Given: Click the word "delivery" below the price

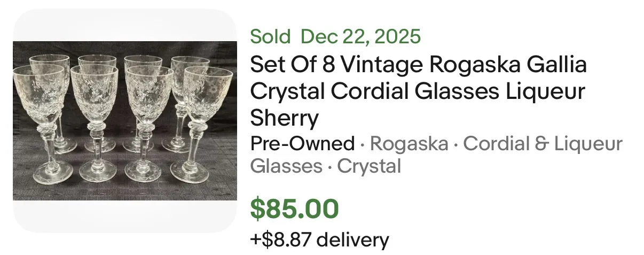Looking at the screenshot, I should click(x=352, y=239).
